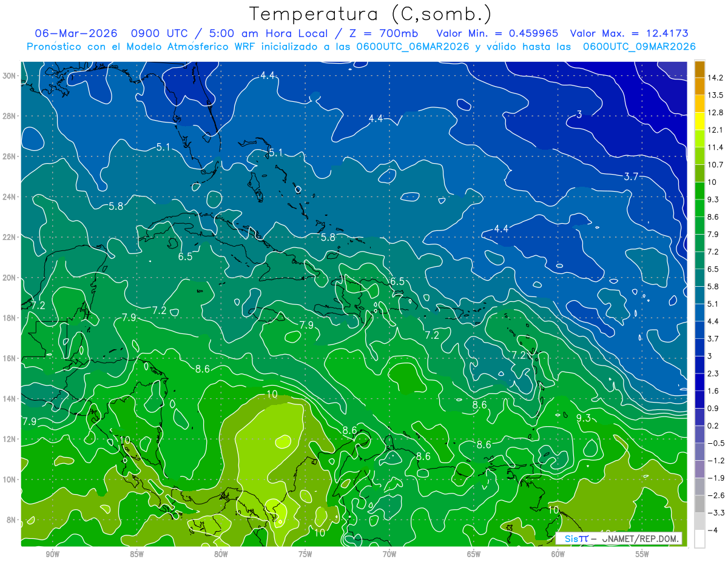This screenshot has width=728, height=562.
Task: Click the title "Temperatura (C,somb.)"
Action: (370, 14)
